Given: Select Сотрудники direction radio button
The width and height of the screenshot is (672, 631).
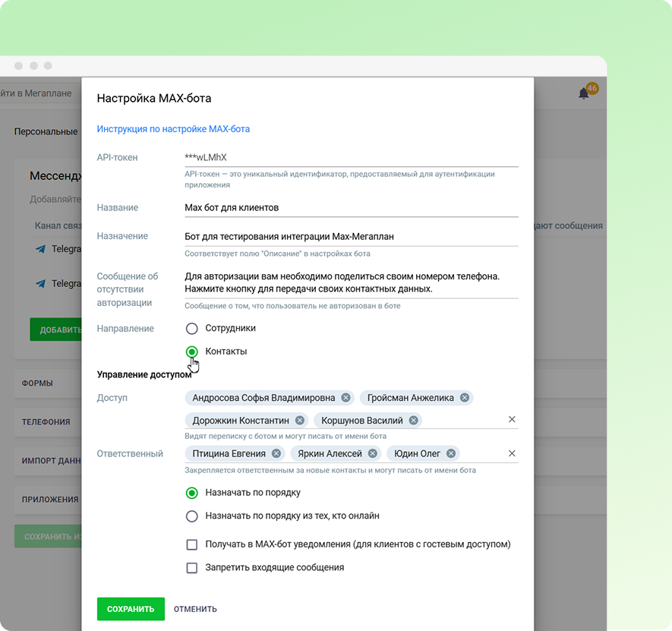Looking at the screenshot, I should click(x=191, y=329).
